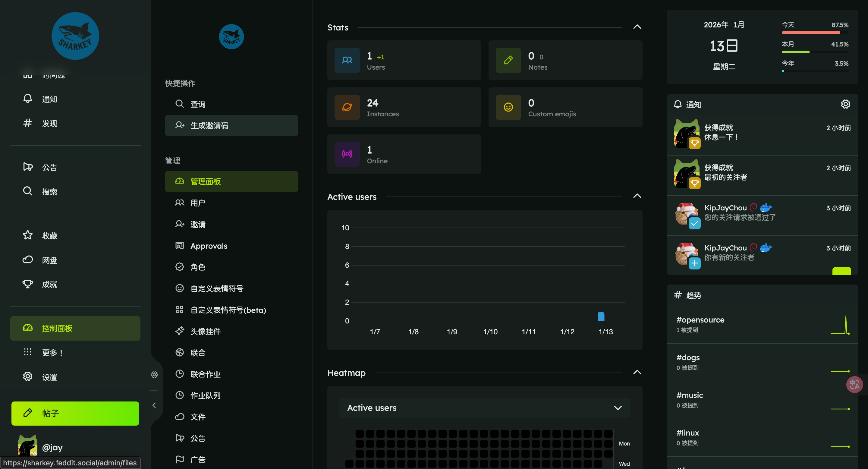The image size is (868, 469).
Task: Click the Online broadcast icon
Action: tap(347, 154)
